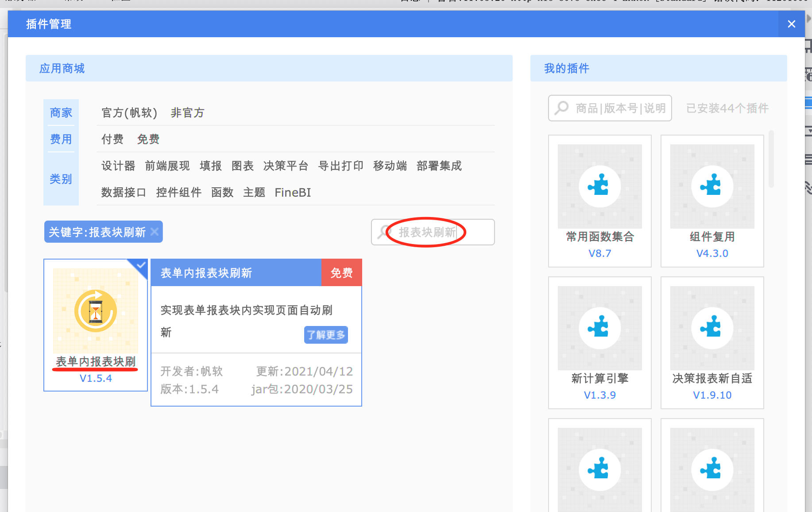Click the store search magnifier icon
812x512 pixels.
tap(383, 232)
